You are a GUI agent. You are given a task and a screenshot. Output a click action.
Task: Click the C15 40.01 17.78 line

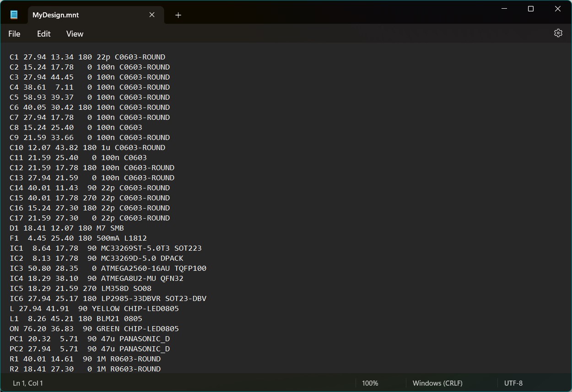tap(90, 198)
